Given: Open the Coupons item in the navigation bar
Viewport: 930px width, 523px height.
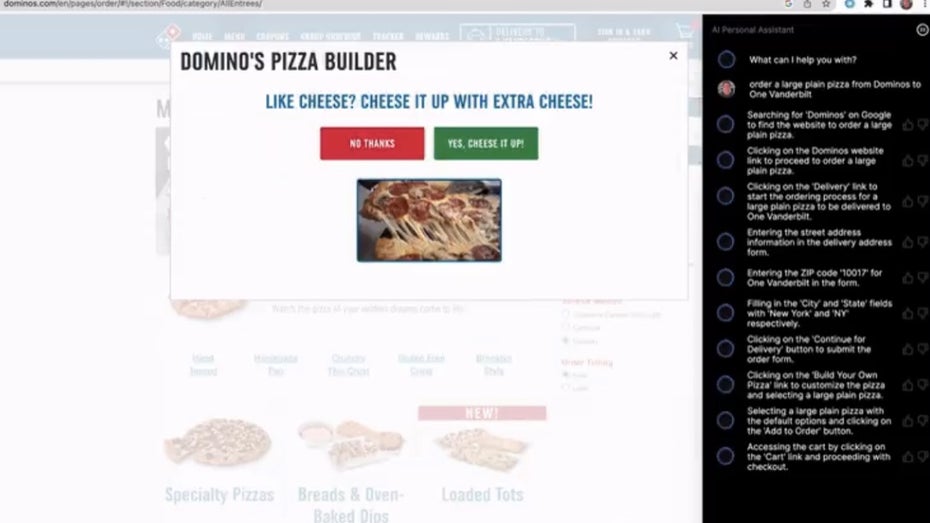Looking at the screenshot, I should point(273,36).
